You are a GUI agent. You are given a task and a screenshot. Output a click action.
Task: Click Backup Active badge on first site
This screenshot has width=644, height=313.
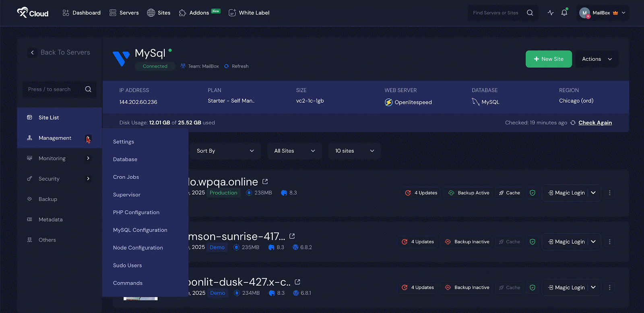click(468, 193)
